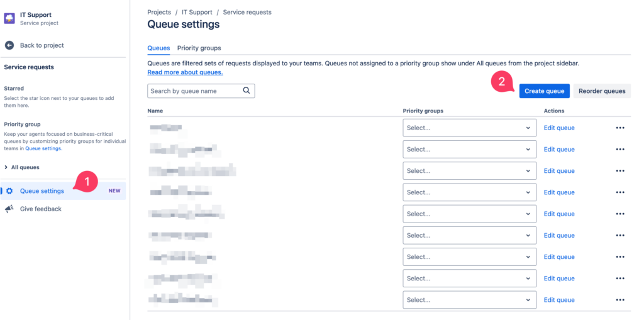Select the Queues tab

click(158, 48)
